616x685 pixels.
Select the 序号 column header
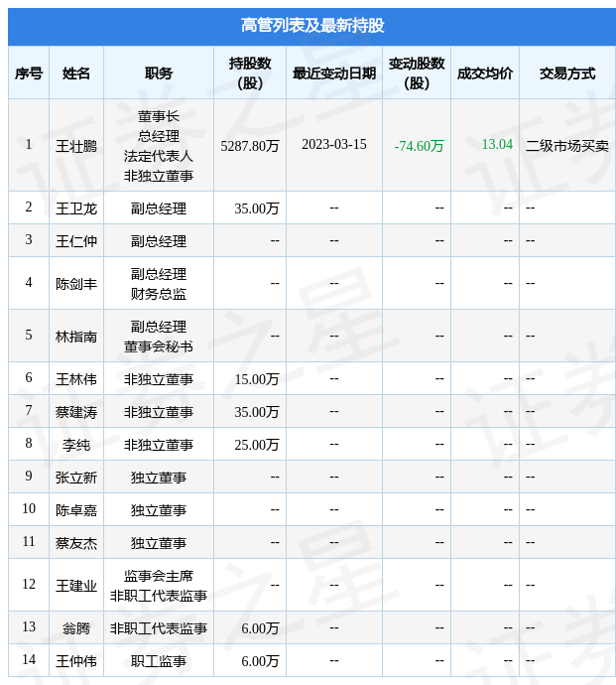tap(29, 73)
